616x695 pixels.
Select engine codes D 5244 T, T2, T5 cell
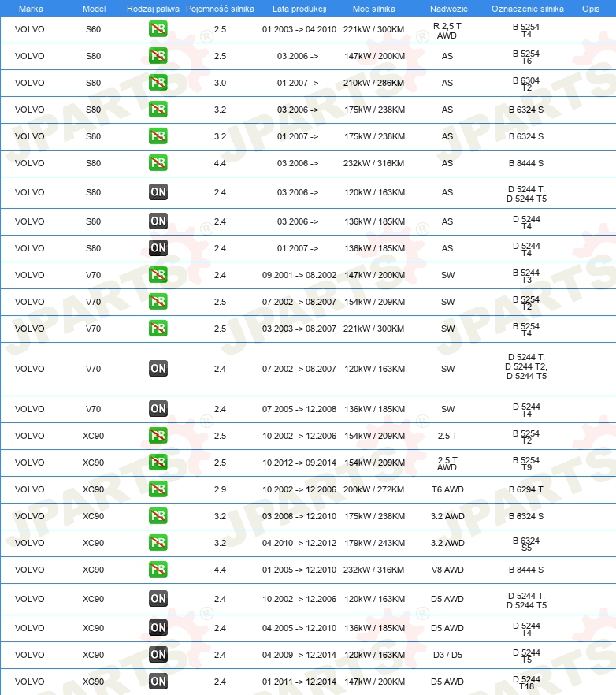[526, 366]
